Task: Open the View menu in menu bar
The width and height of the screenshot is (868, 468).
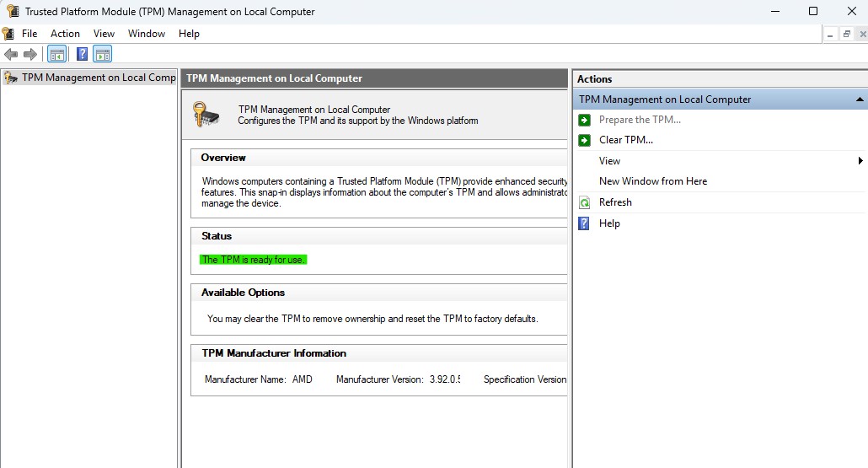Action: pos(104,34)
